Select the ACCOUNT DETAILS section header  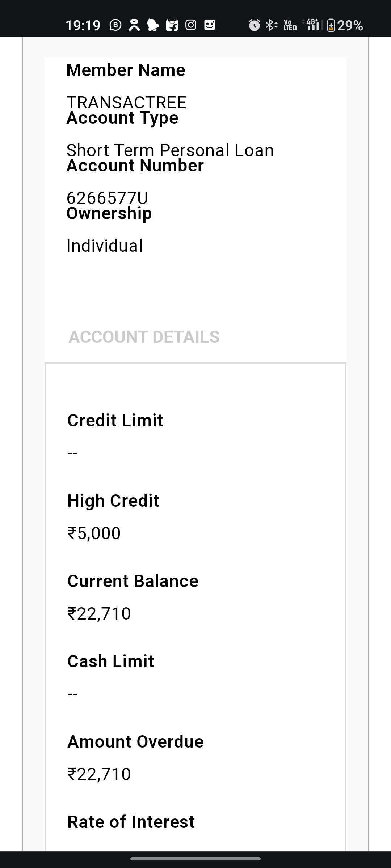144,337
